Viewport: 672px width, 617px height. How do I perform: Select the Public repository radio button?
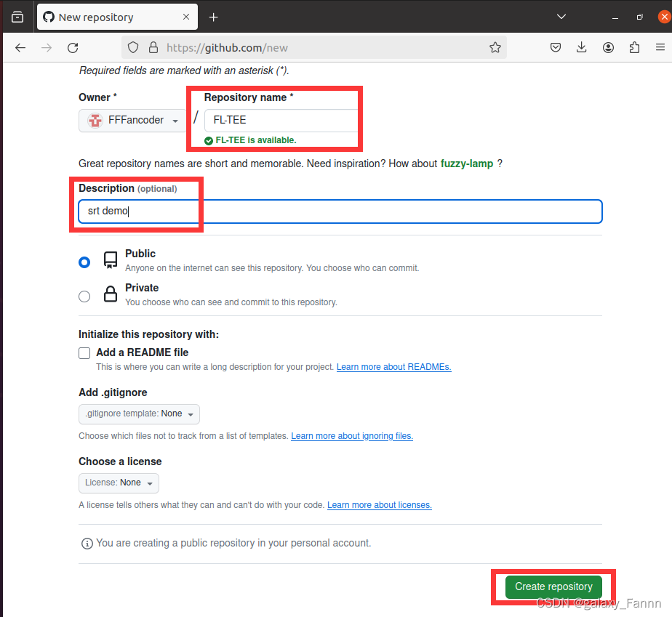(84, 262)
